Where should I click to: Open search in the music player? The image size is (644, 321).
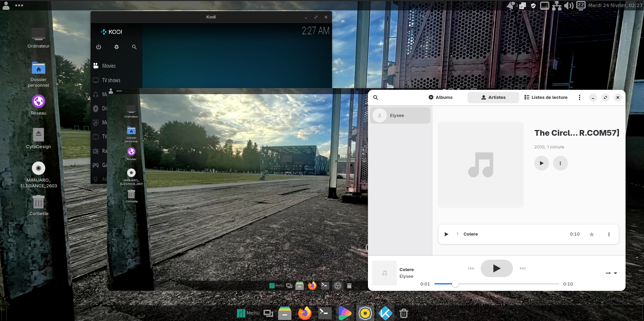(376, 98)
